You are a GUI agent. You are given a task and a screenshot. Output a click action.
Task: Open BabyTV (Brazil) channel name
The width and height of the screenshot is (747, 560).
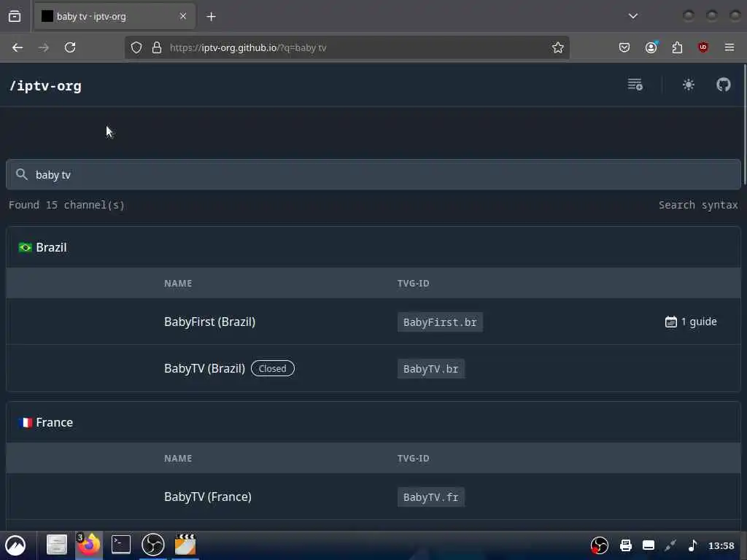(x=204, y=368)
